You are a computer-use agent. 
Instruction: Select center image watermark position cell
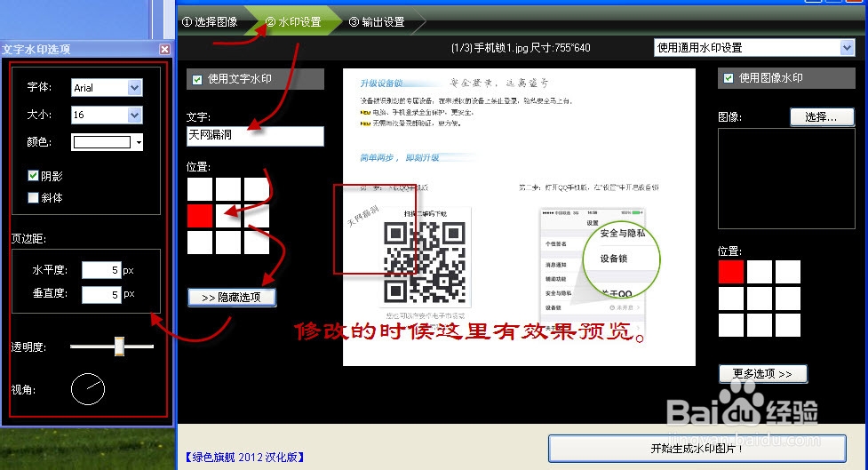760,299
